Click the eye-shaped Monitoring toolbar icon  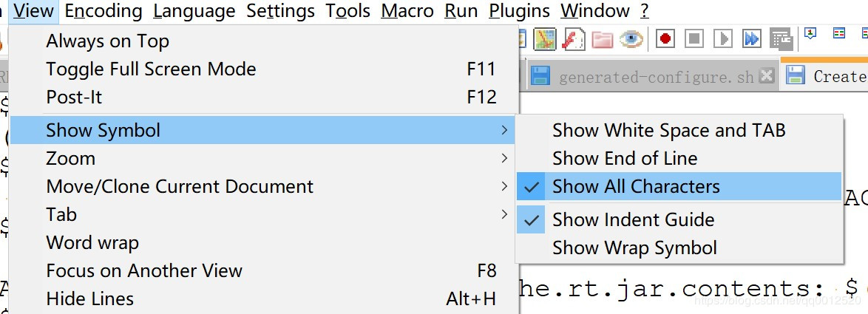point(631,38)
